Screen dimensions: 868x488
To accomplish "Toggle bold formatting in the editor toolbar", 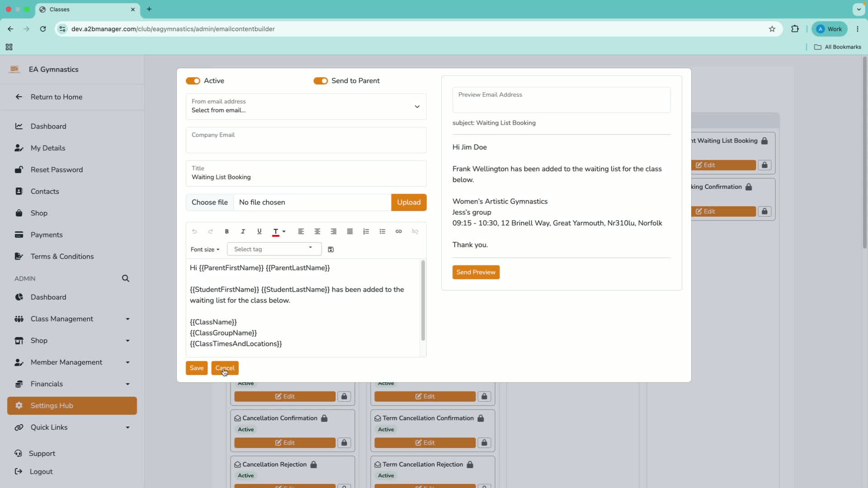I will pyautogui.click(x=226, y=231).
